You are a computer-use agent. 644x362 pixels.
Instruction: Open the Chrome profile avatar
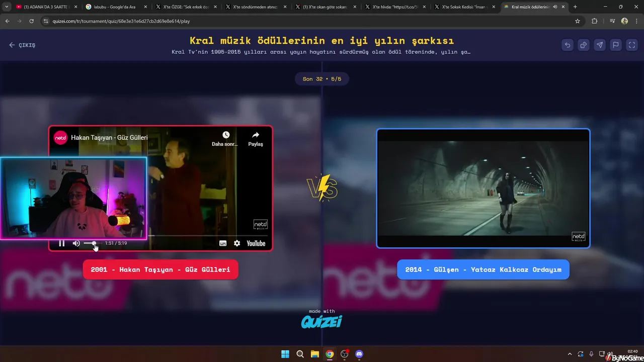pos(624,21)
